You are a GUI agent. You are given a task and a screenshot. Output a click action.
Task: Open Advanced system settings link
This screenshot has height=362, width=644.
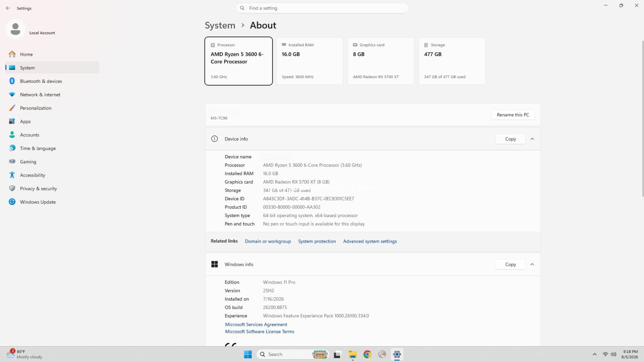[x=370, y=241]
